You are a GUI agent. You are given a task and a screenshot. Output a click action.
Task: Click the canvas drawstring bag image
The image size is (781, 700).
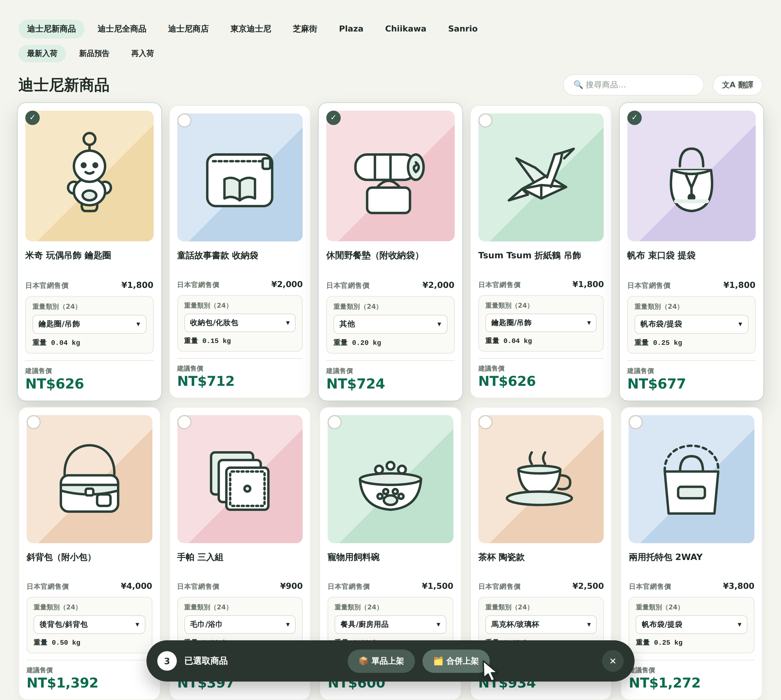coord(691,176)
